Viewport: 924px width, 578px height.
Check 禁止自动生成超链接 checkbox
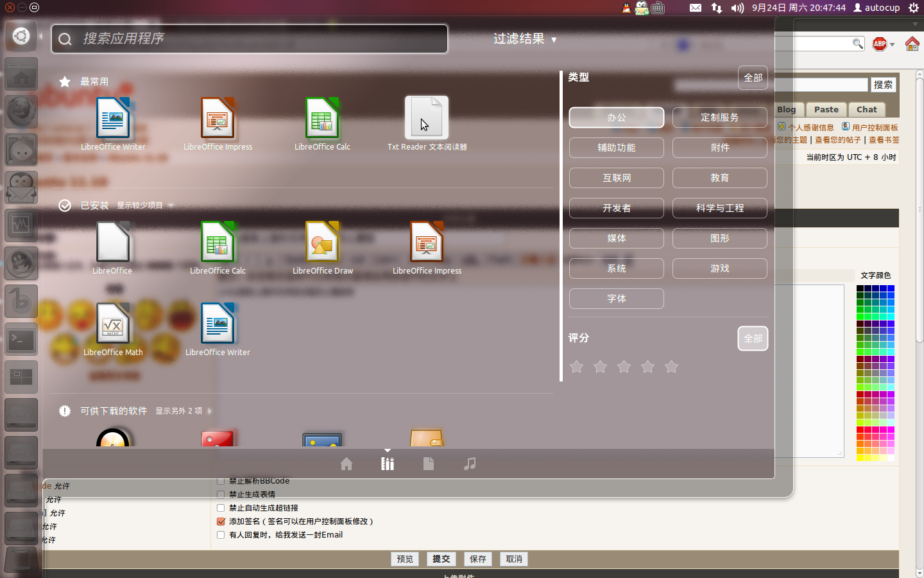coord(221,508)
